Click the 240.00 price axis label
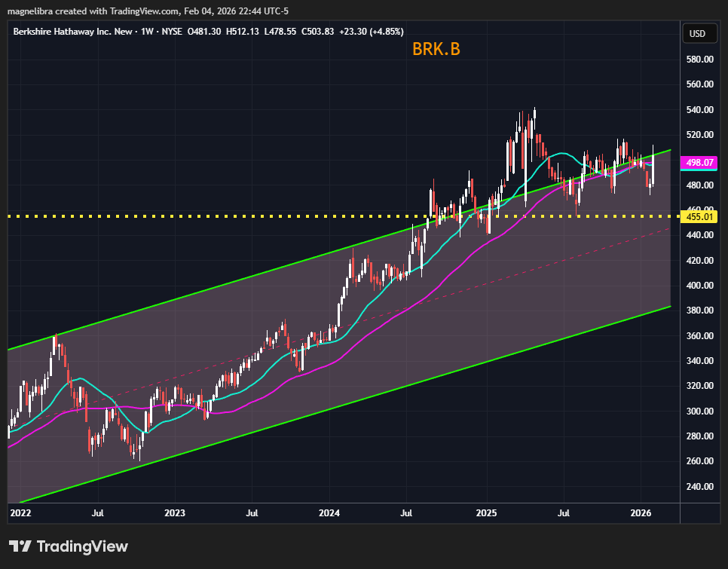The height and width of the screenshot is (569, 728). [699, 487]
